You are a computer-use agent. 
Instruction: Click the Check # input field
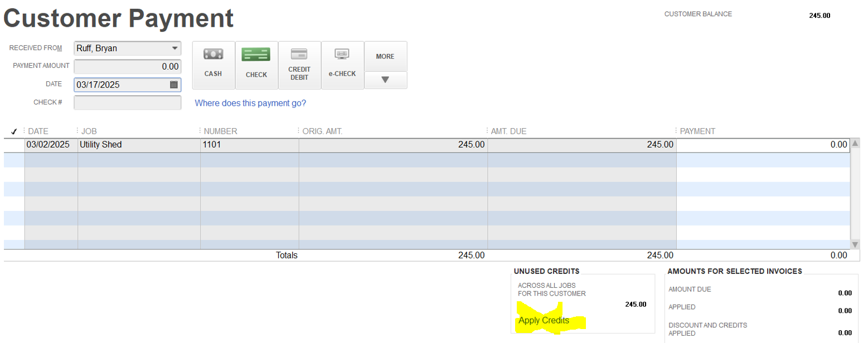(x=127, y=103)
